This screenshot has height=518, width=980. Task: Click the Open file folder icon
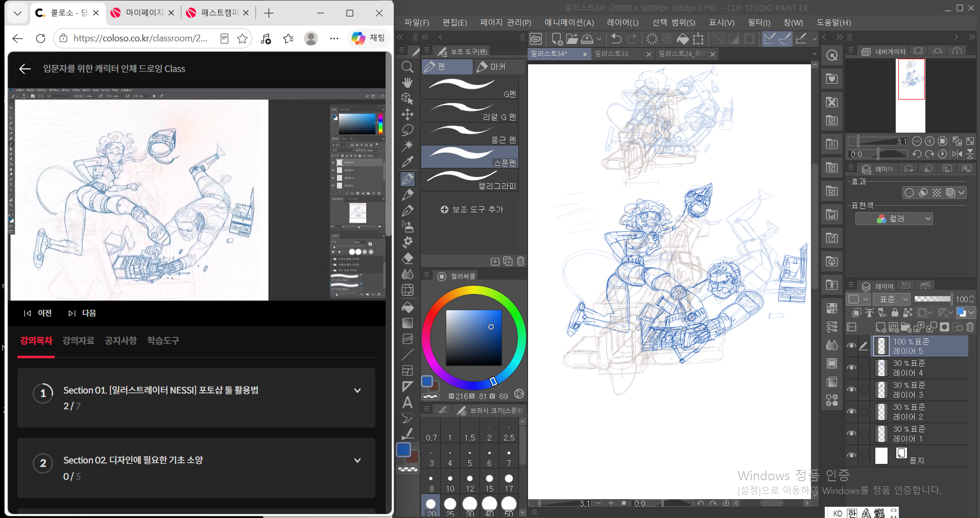click(x=572, y=39)
